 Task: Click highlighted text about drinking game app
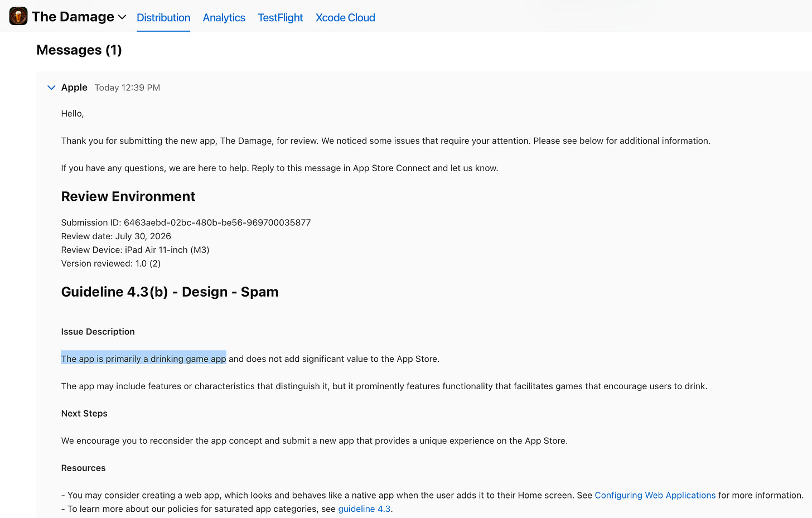143,359
